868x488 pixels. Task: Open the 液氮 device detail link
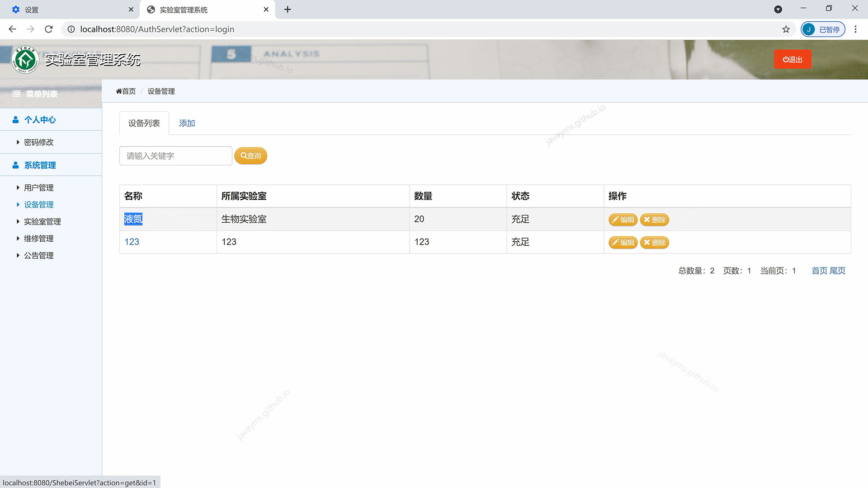coord(133,219)
